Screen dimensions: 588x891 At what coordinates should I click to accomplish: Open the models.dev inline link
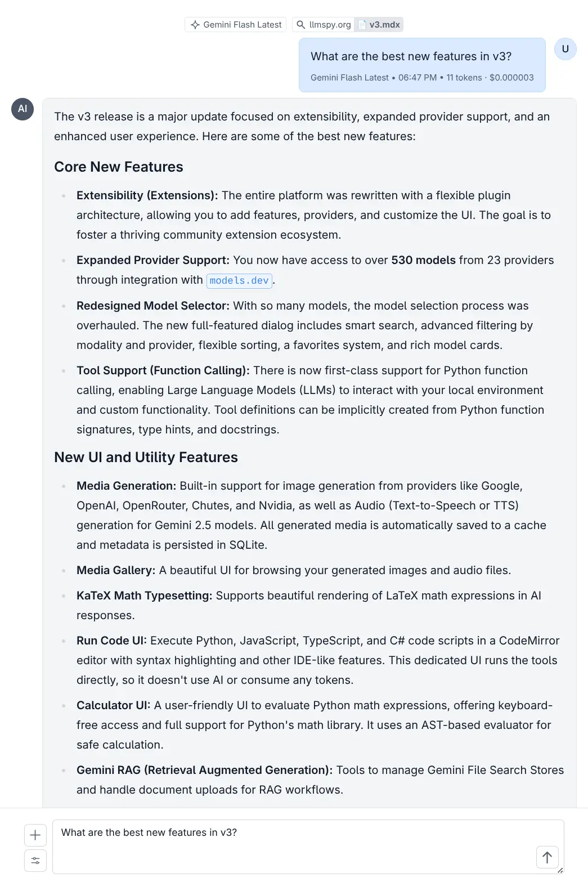[x=239, y=280]
